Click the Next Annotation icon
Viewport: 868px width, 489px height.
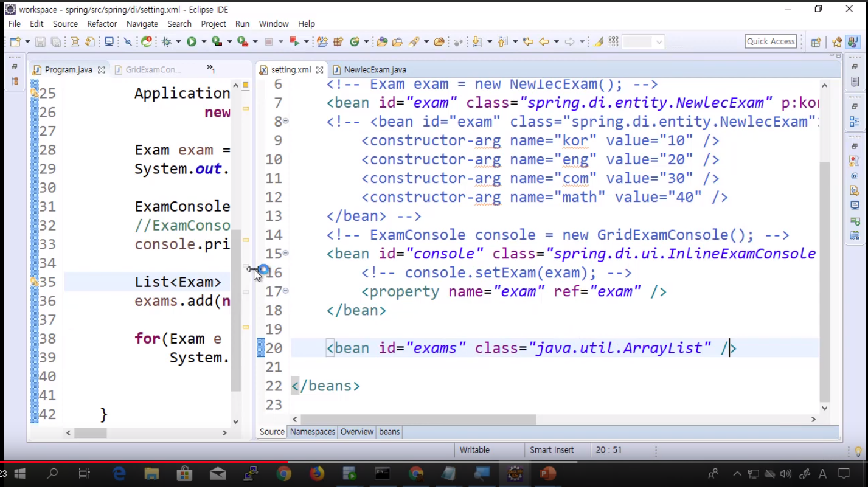click(x=477, y=42)
